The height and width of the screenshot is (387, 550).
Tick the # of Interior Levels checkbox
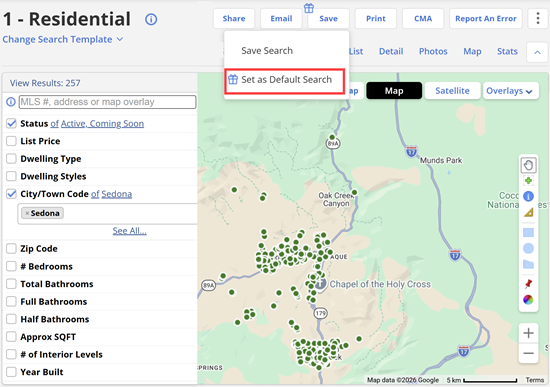11,354
